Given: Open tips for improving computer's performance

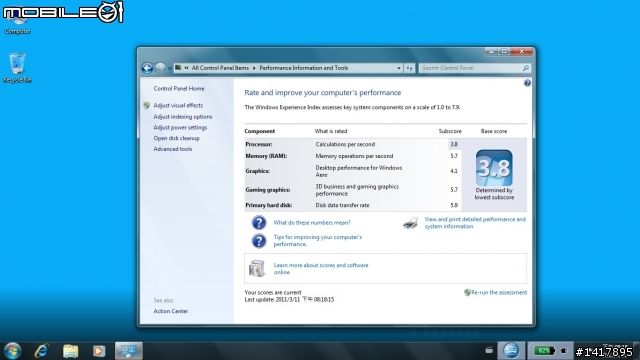Looking at the screenshot, I should 318,240.
